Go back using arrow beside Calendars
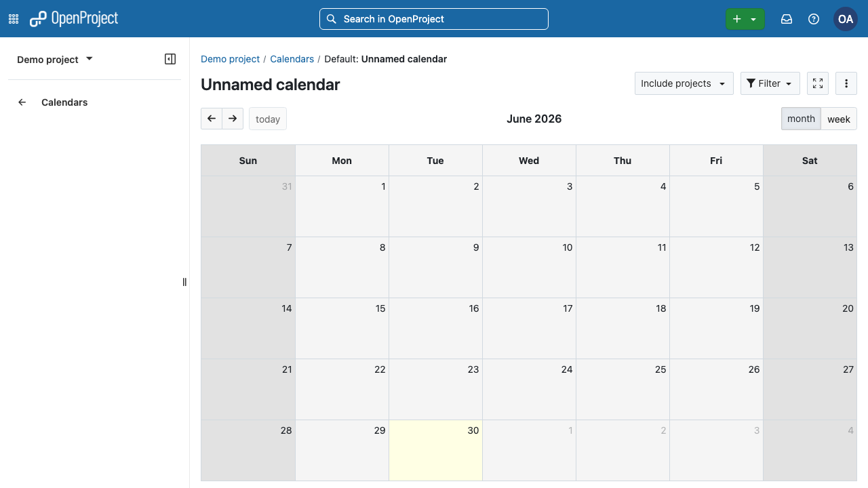 (x=22, y=102)
